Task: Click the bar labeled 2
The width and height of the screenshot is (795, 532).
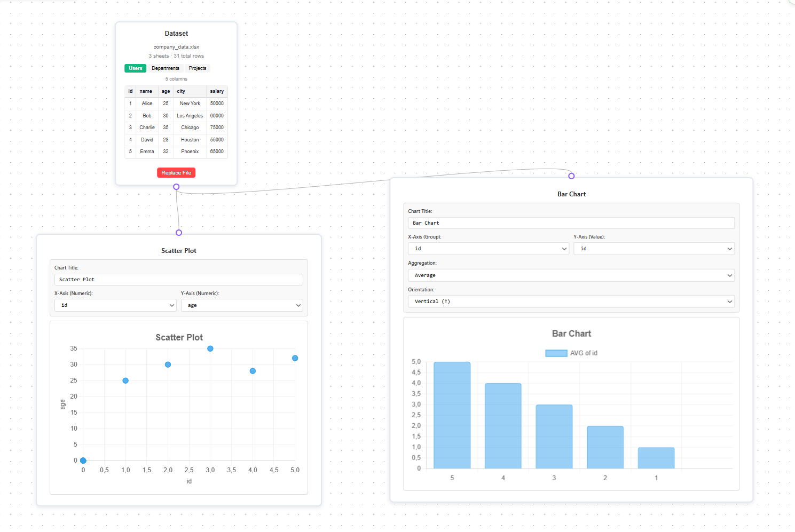Action: coord(605,447)
